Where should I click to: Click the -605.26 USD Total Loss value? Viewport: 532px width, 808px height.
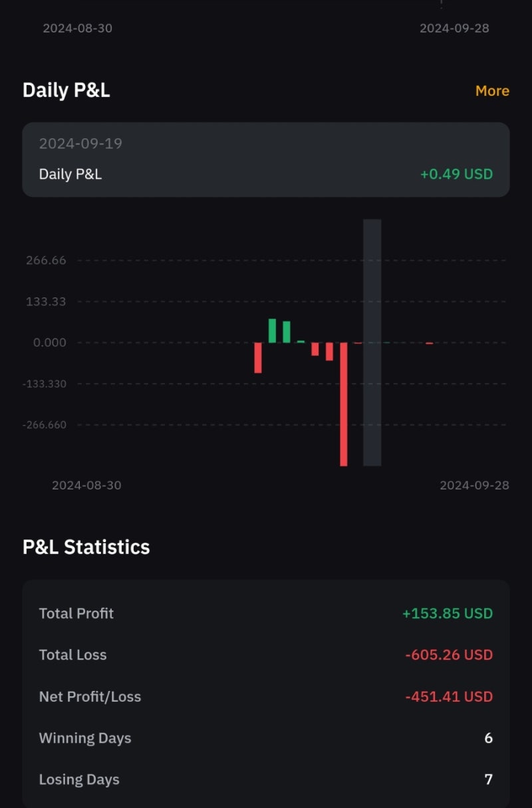point(449,655)
